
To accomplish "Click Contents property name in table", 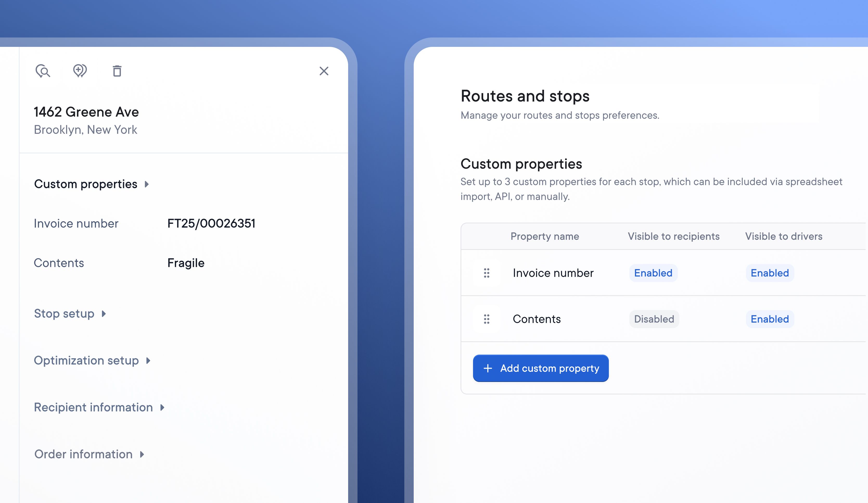I will point(537,319).
